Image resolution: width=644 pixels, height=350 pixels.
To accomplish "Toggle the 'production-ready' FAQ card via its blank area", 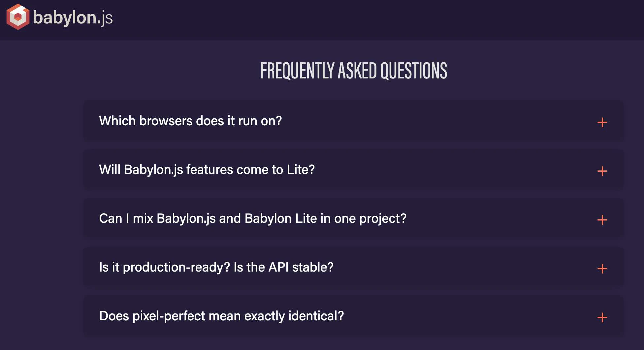I will pos(462,268).
